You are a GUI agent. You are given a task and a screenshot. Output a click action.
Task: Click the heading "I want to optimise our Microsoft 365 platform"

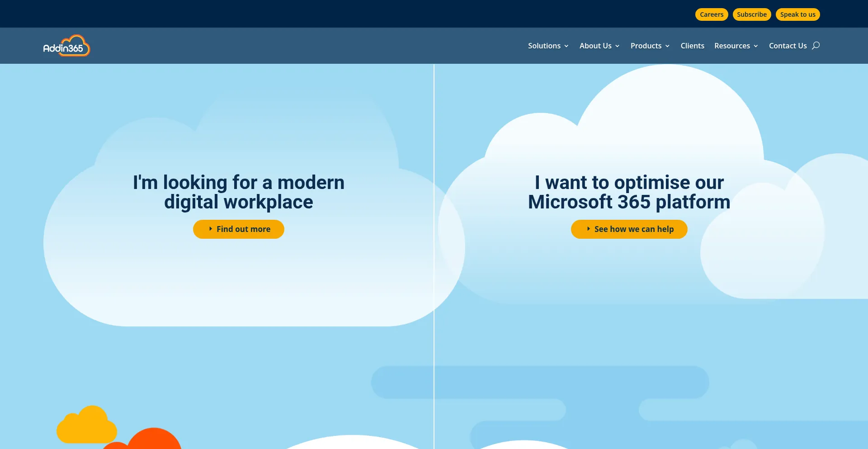[x=629, y=192]
